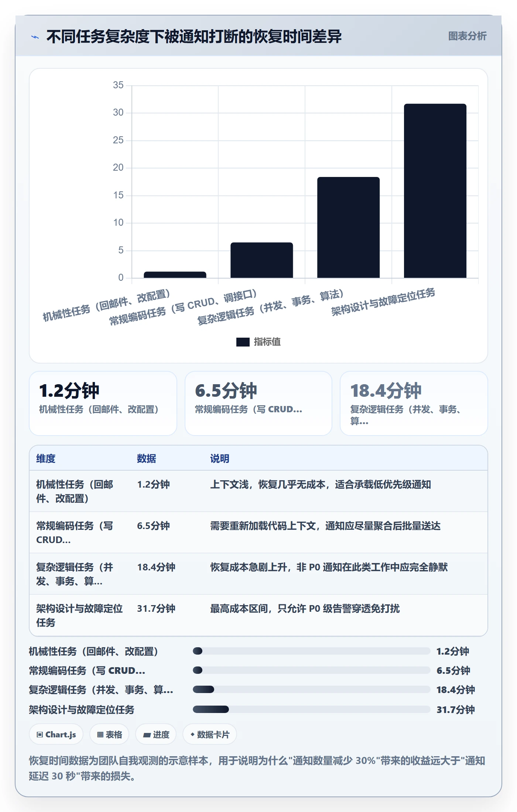The image size is (517, 812).
Task: Select the Chart.js tag
Action: click(56, 734)
